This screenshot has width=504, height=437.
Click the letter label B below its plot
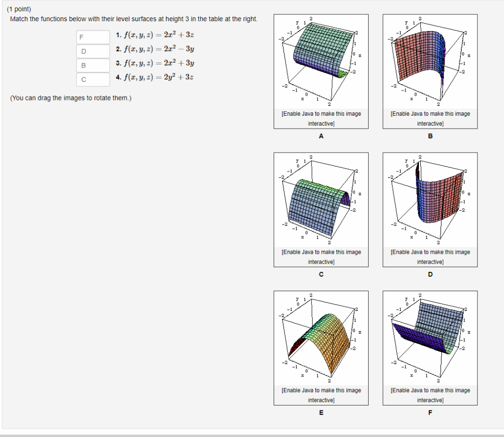pos(430,136)
